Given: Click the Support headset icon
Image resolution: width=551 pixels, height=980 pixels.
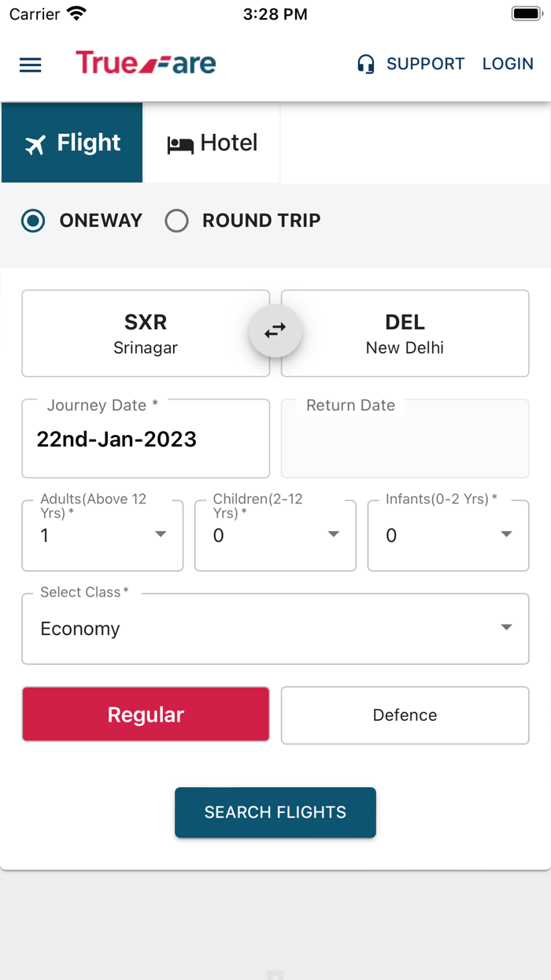Looking at the screenshot, I should tap(365, 65).
